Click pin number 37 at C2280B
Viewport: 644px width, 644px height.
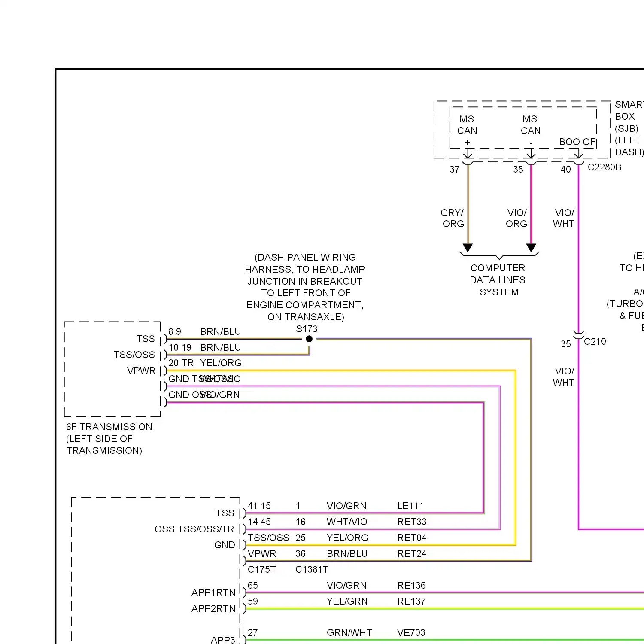455,169
